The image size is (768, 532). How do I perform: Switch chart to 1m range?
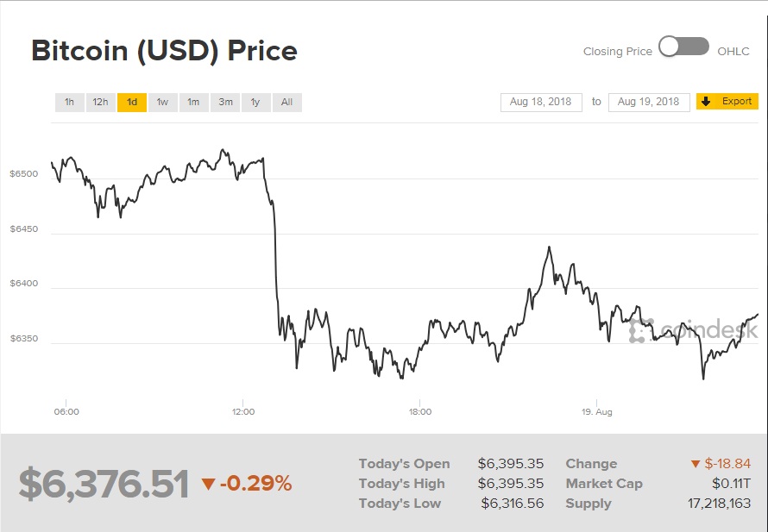point(194,103)
